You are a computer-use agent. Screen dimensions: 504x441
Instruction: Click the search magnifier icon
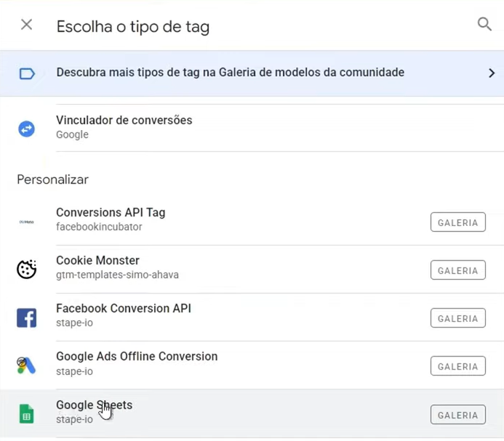pyautogui.click(x=484, y=25)
